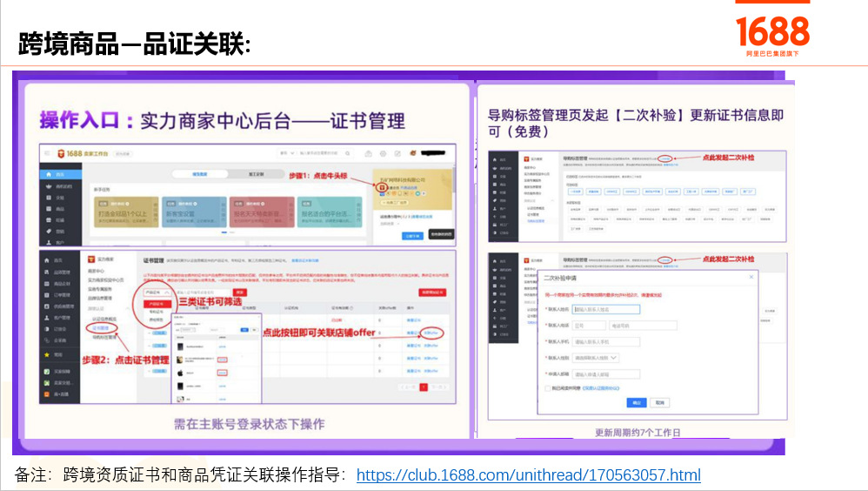Click the search magnifier in 卖家工作台 header
868x491 pixels.
[348, 153]
